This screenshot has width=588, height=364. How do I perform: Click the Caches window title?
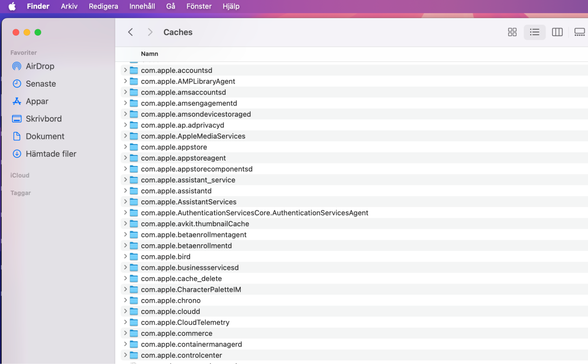(178, 32)
